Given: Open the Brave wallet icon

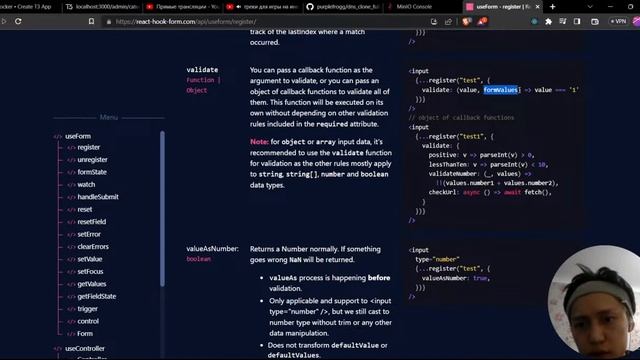Looking at the screenshot, I should [595, 22].
